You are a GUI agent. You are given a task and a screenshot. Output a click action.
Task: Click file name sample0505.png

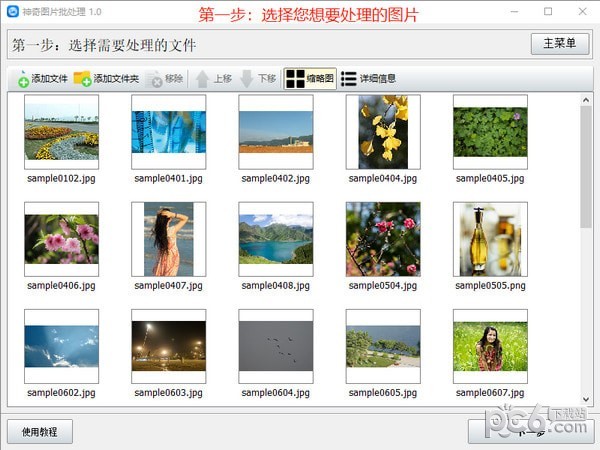click(x=490, y=286)
